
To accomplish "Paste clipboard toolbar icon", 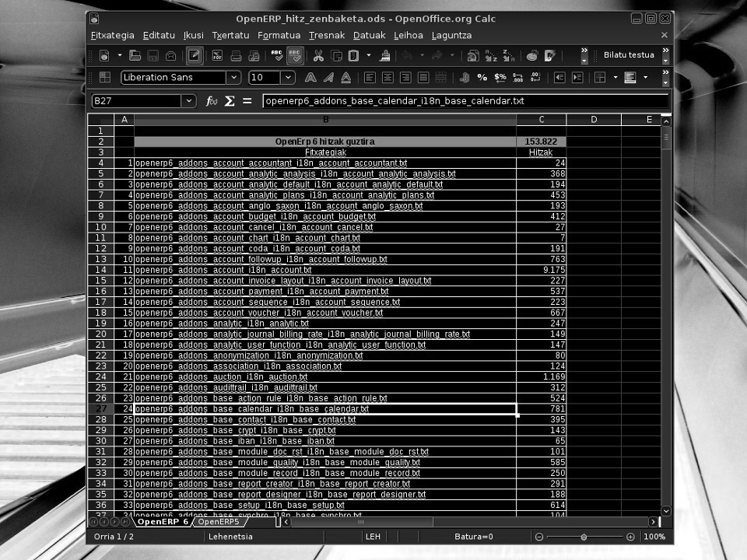I will click(353, 56).
